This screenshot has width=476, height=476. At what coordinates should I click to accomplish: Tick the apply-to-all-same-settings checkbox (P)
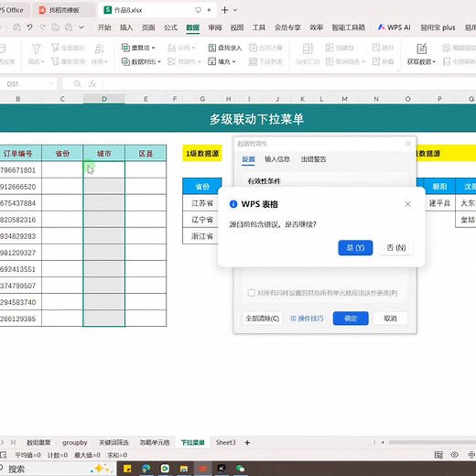point(251,293)
